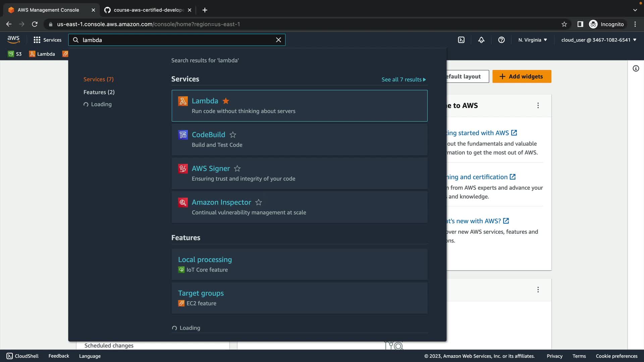Favorite CodeBuild with its star
The height and width of the screenshot is (362, 644).
click(x=233, y=135)
